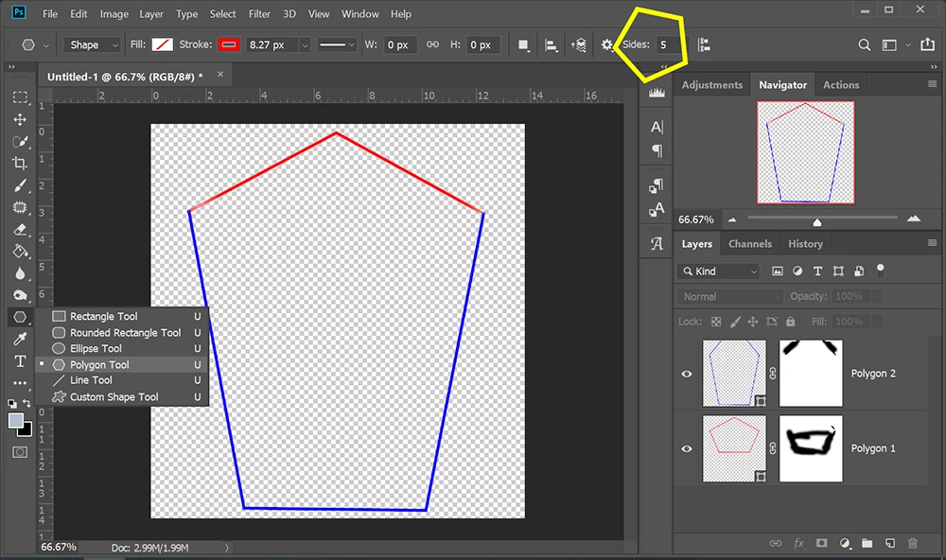Open the Character panel icon
Viewport: 946px width, 560px height.
pyautogui.click(x=657, y=127)
